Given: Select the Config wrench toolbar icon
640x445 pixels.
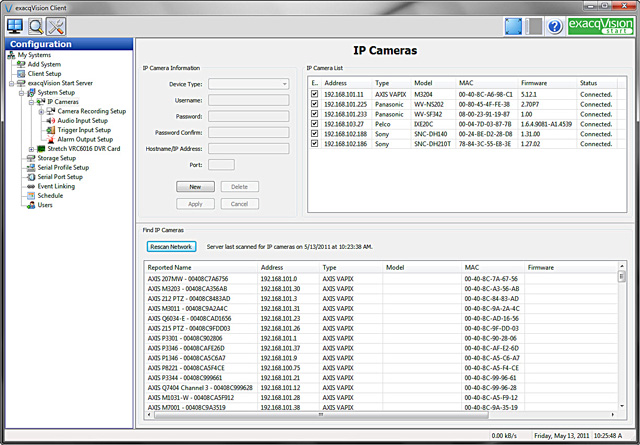Looking at the screenshot, I should click(58, 25).
